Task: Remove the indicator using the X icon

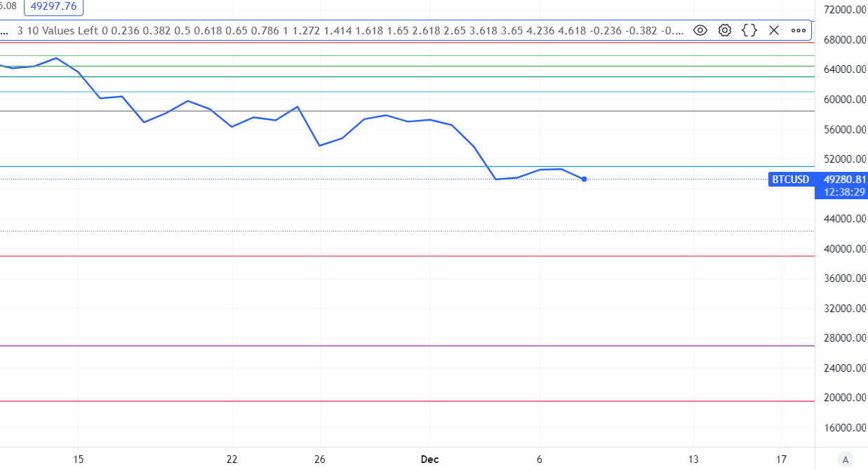Action: point(773,30)
